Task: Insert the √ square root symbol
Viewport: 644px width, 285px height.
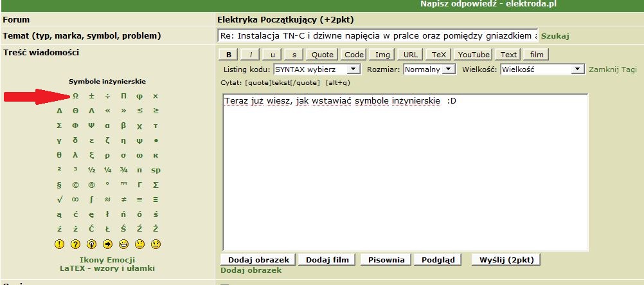Action: (59, 200)
